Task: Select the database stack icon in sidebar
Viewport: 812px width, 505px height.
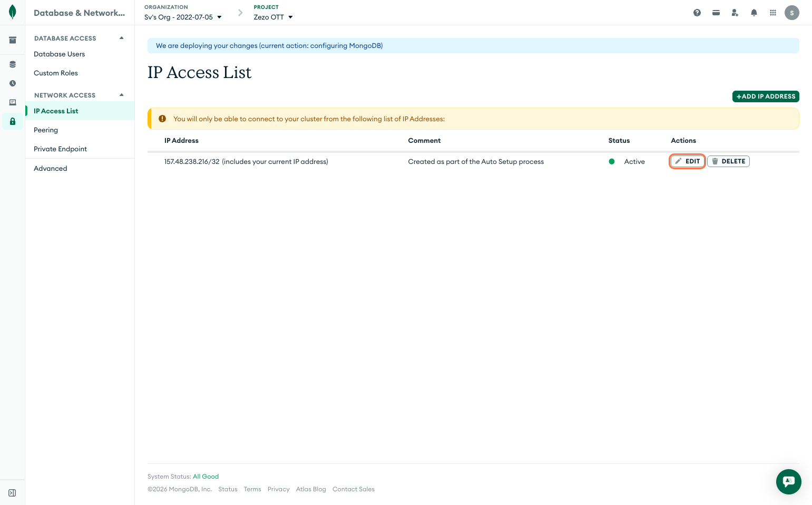Action: click(x=13, y=64)
